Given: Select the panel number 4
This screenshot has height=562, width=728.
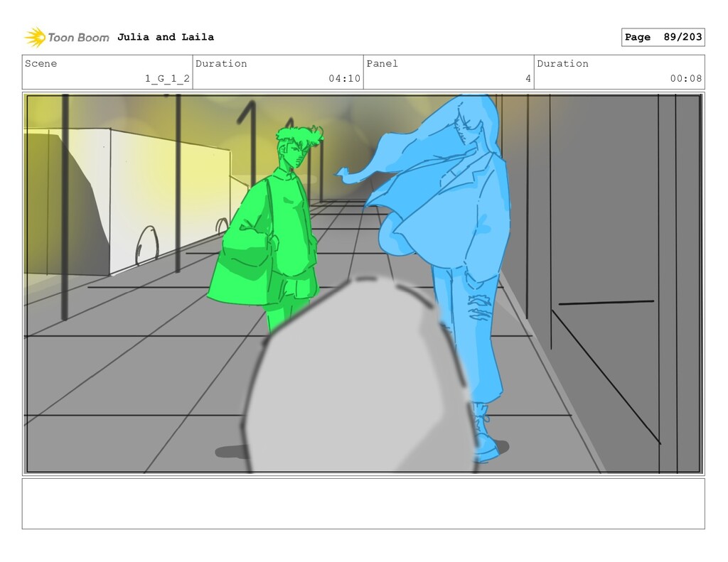Looking at the screenshot, I should point(528,78).
